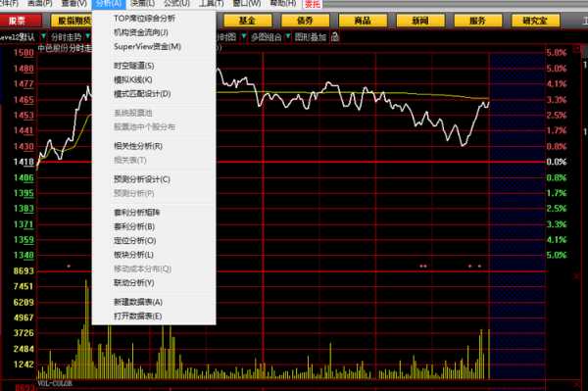588x391 pixels.
Task: Click the red 委托 button in the menu bar
Action: pos(313,4)
